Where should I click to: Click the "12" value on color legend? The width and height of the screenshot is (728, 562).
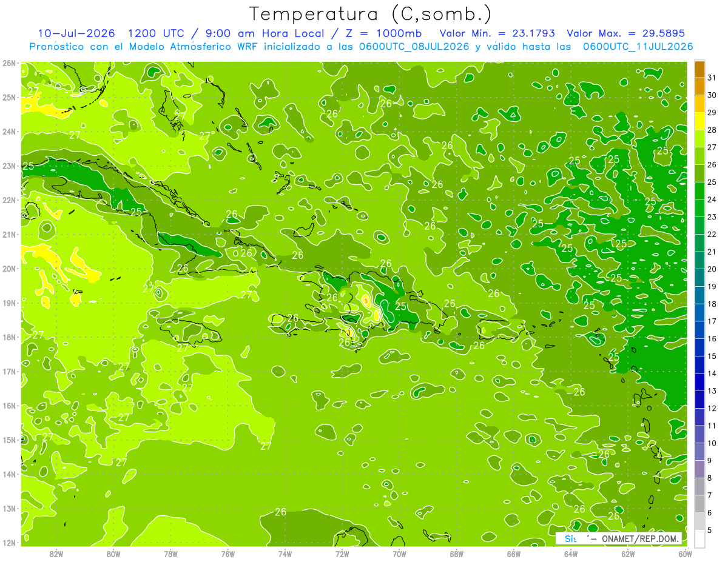712,409
